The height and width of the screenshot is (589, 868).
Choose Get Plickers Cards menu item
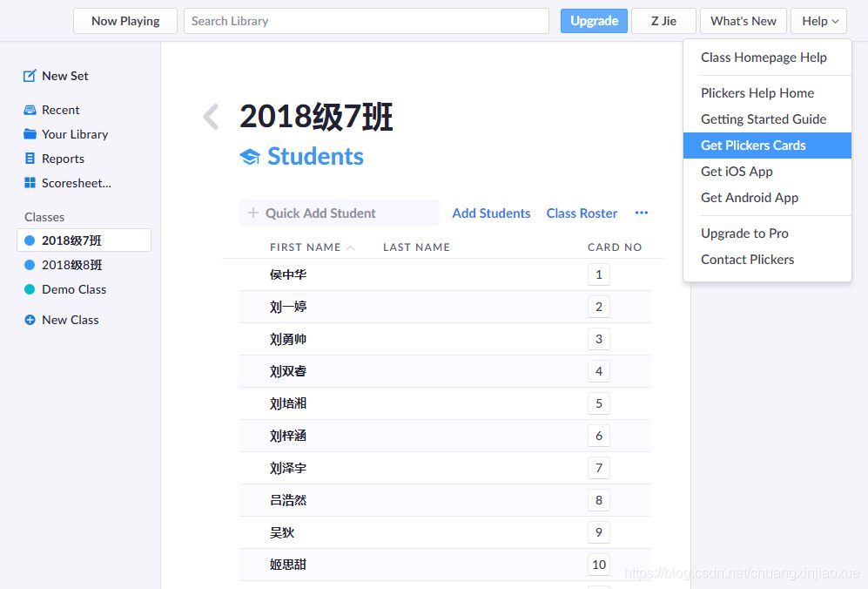pos(767,146)
